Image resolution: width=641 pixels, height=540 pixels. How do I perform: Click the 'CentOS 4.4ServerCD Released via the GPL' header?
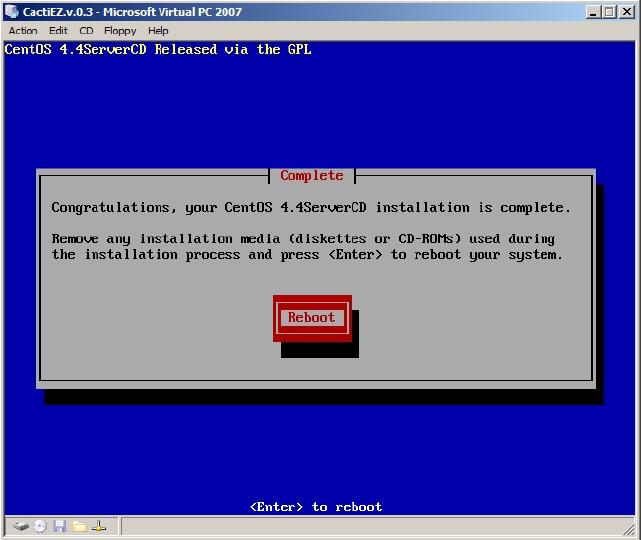click(158, 49)
